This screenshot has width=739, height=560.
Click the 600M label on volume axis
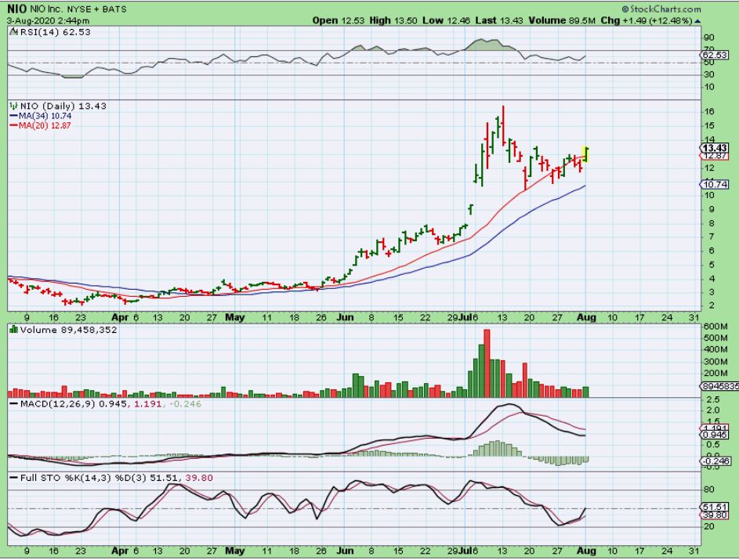[715, 327]
